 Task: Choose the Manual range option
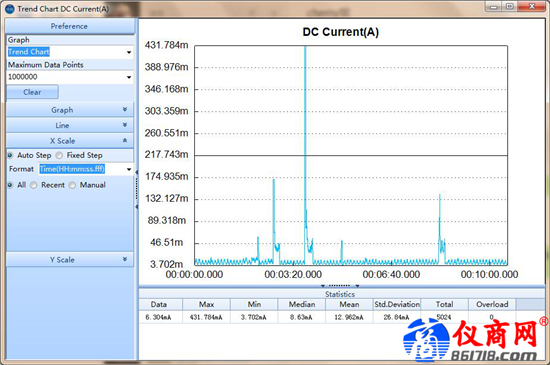pos(72,185)
